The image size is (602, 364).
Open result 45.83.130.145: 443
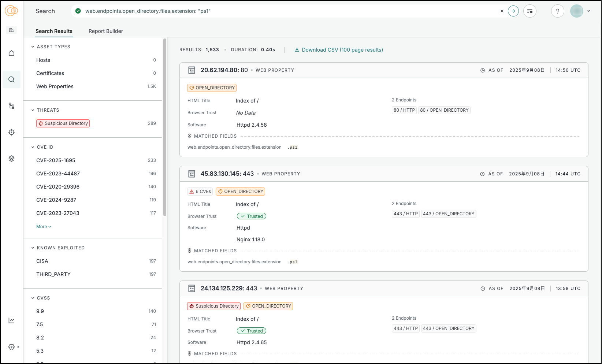(x=227, y=174)
